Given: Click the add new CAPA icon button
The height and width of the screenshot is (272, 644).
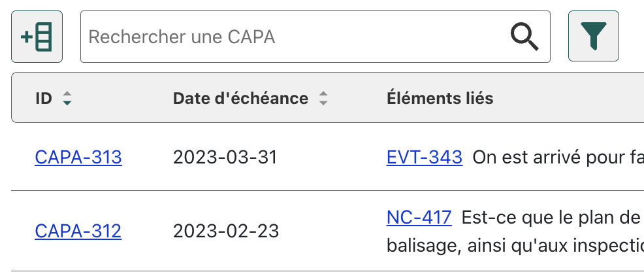Looking at the screenshot, I should point(37,37).
